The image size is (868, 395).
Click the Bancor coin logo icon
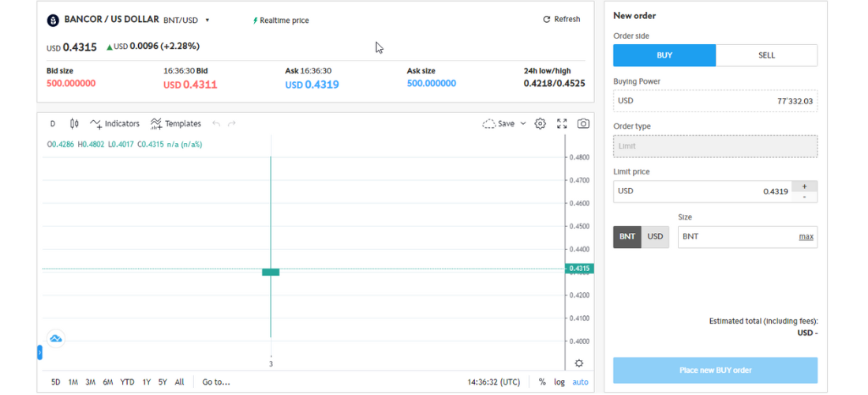(53, 20)
